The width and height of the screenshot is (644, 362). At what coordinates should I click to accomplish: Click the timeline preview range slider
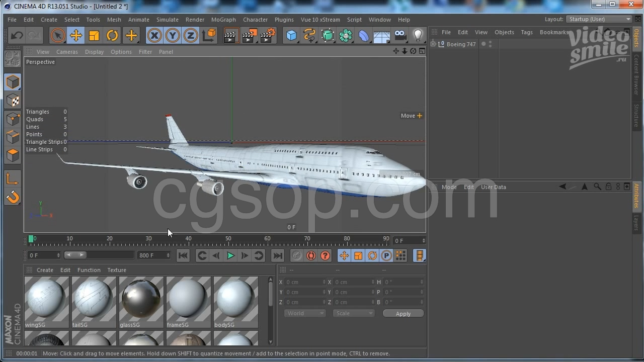click(x=75, y=255)
